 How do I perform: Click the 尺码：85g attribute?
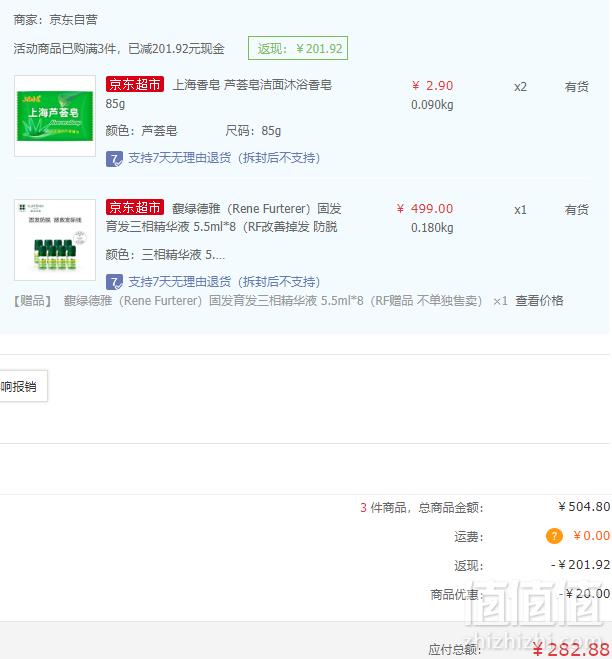(253, 131)
